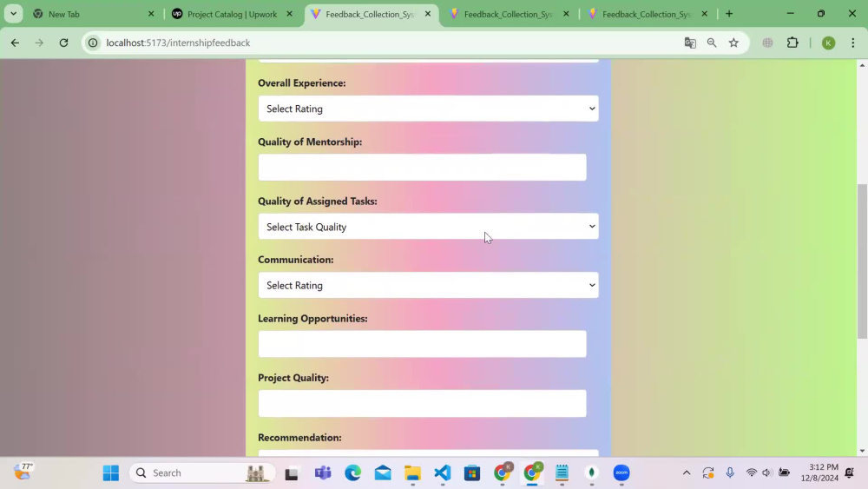The width and height of the screenshot is (868, 489).
Task: Switch to the second Feedback_Collection_Sys tab
Action: click(508, 15)
